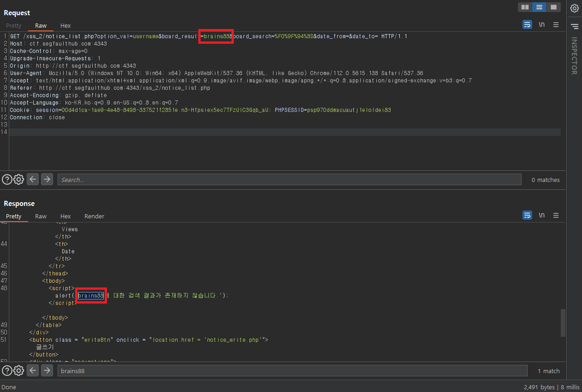Open the Response pane hamburger menu
Screen dimensions: 582x392
tap(556, 215)
